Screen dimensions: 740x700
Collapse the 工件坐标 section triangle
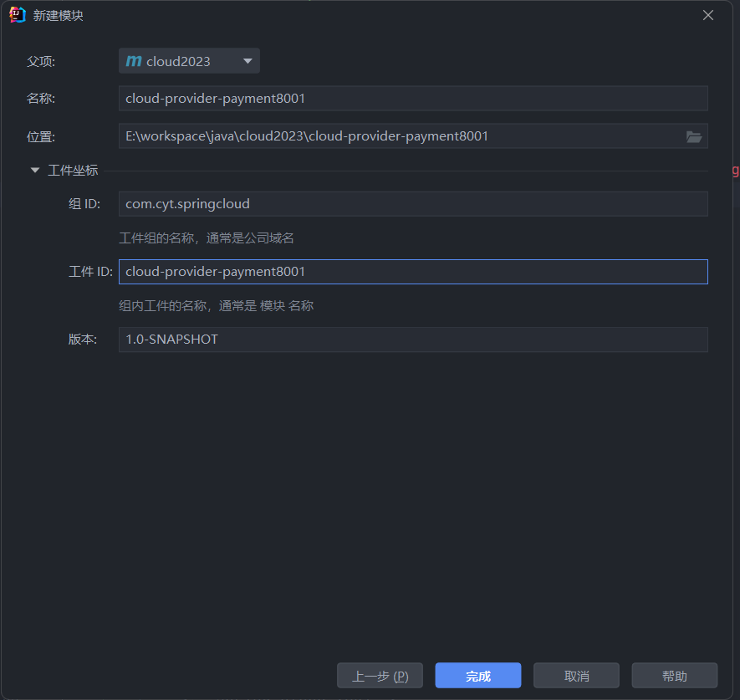point(35,171)
